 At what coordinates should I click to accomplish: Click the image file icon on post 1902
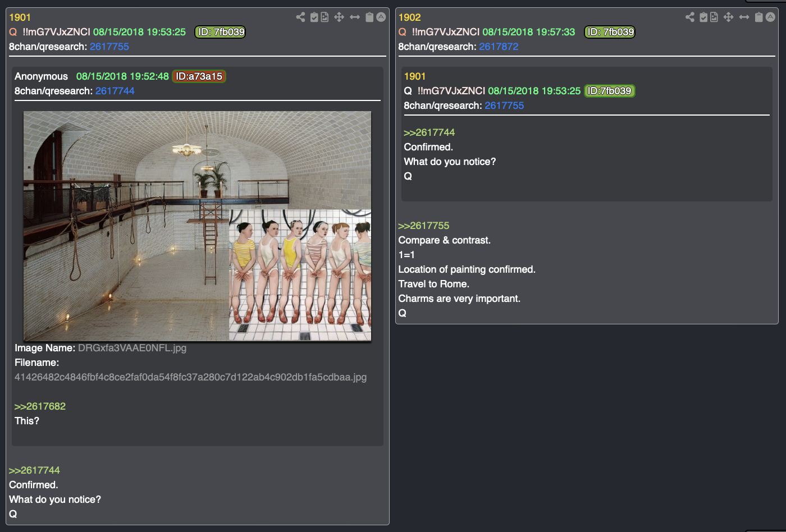[x=714, y=17]
